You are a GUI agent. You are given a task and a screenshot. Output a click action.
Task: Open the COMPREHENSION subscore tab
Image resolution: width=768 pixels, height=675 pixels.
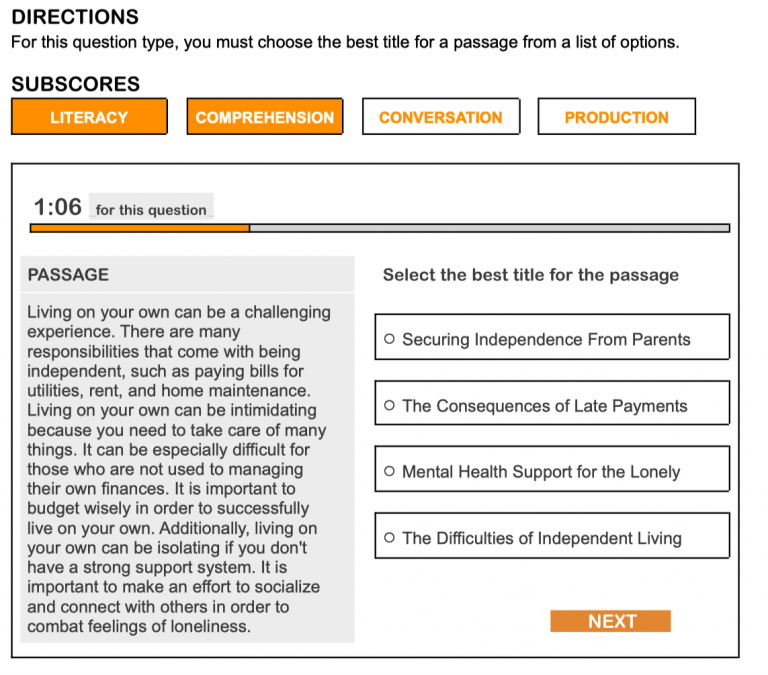click(265, 117)
